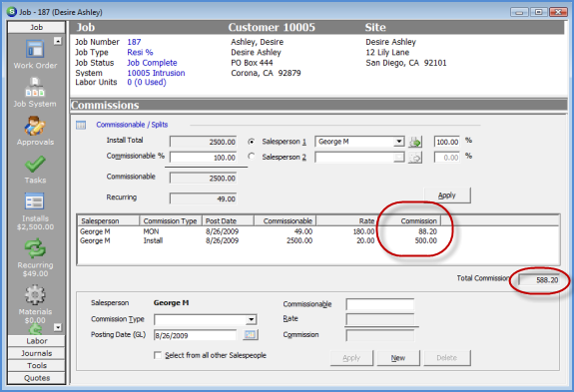Open the Materials gear icon
Screen dimensions: 574x392
point(35,294)
